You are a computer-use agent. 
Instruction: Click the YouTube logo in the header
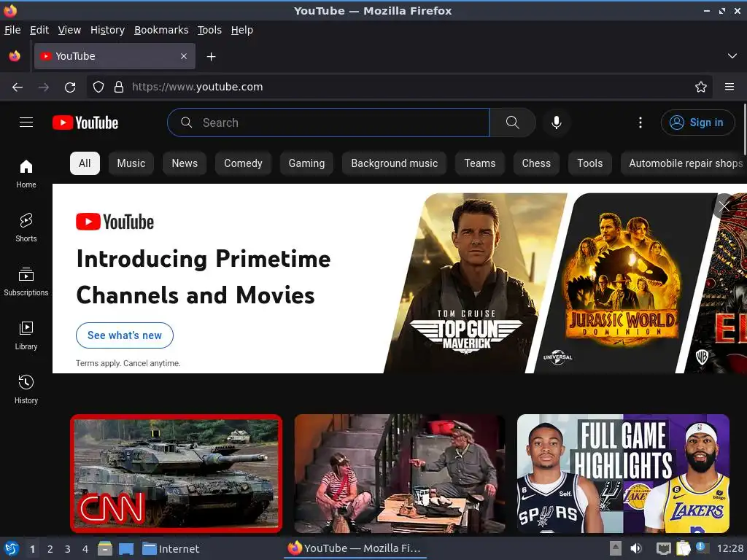click(85, 122)
